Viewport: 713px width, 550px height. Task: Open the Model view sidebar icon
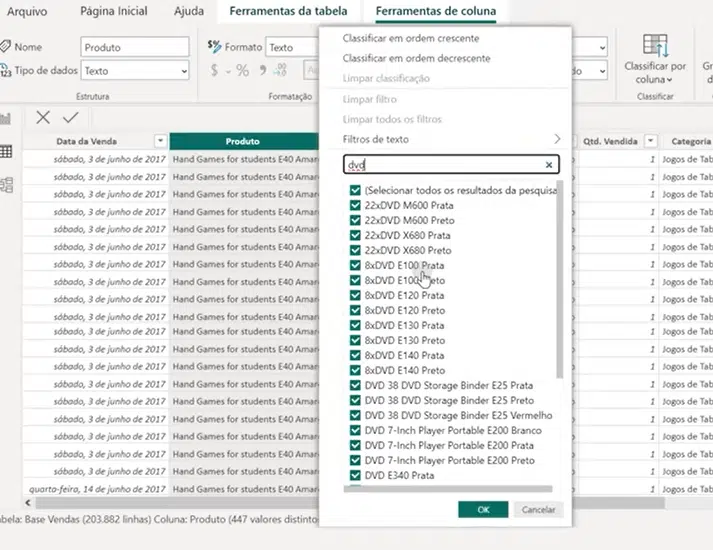[6, 185]
